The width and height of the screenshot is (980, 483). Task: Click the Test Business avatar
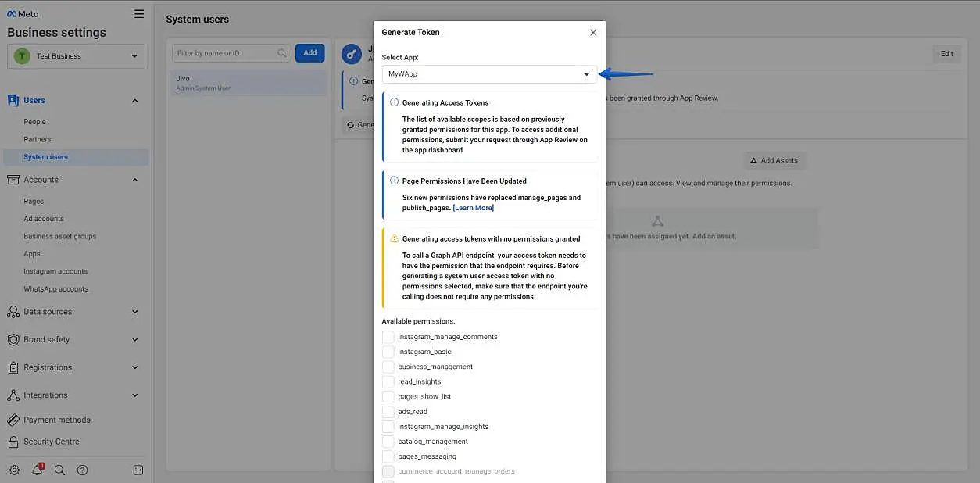[x=22, y=56]
